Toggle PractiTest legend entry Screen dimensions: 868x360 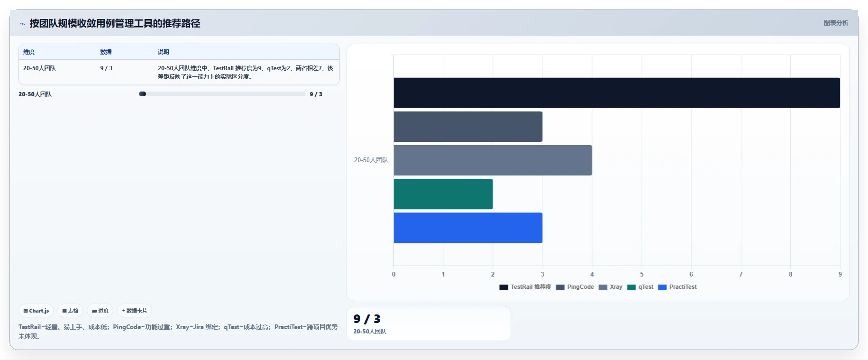coord(677,287)
